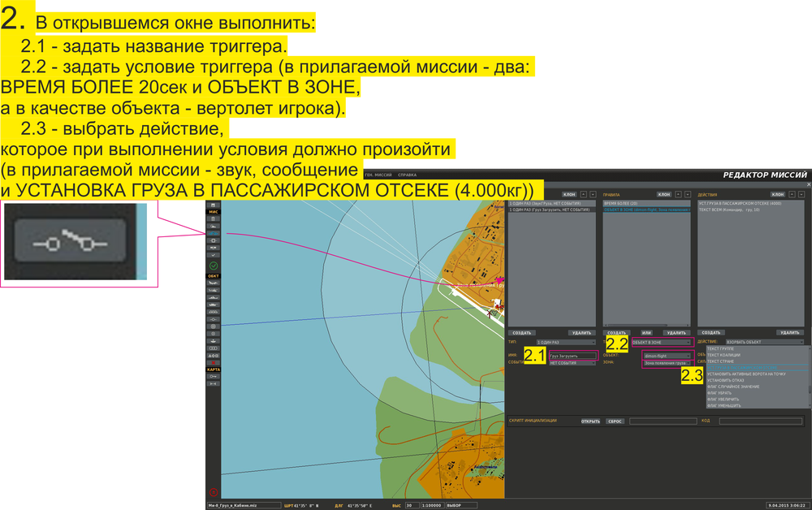Select rule ВРЕМЯ БОЛЕЕ (20)
This screenshot has width=812, height=510.
pyautogui.click(x=646, y=204)
